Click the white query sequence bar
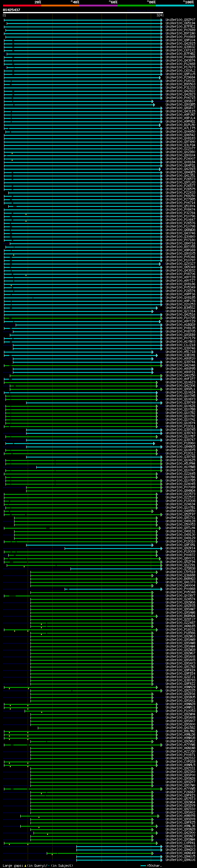This screenshot has width=197, height=868. (83, 13)
